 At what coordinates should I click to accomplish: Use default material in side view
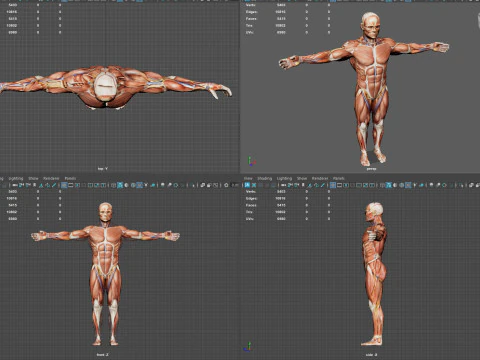(395, 185)
